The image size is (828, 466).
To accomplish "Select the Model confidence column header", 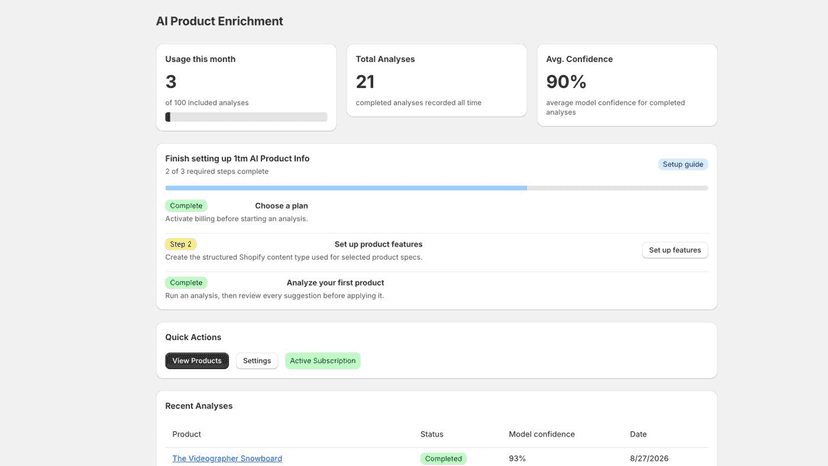I will [x=541, y=434].
